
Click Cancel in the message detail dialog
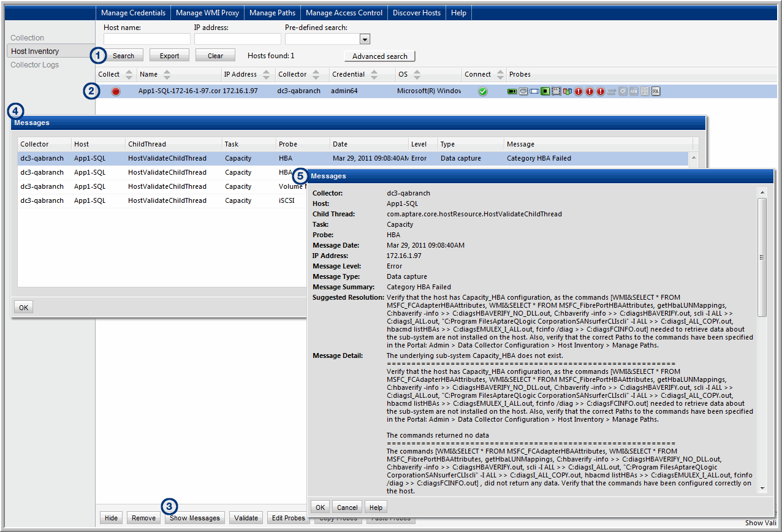coord(347,507)
